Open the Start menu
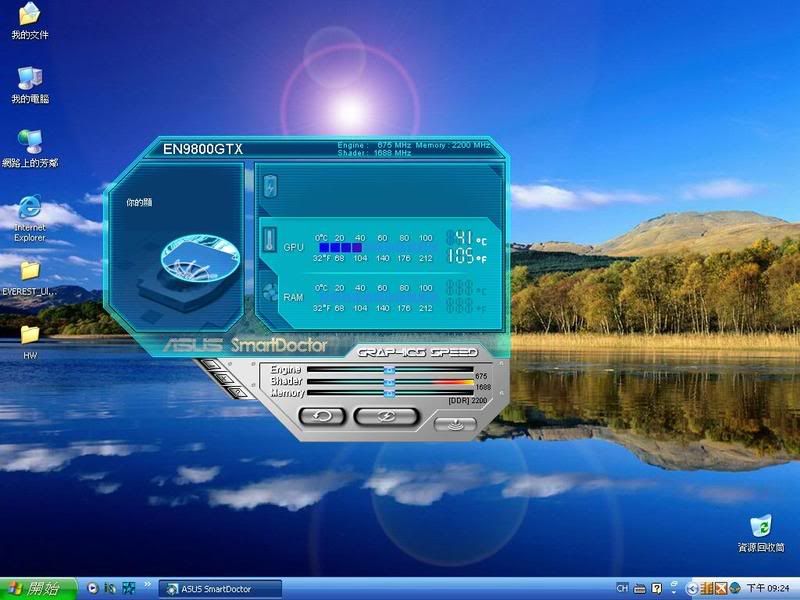 (x=38, y=588)
